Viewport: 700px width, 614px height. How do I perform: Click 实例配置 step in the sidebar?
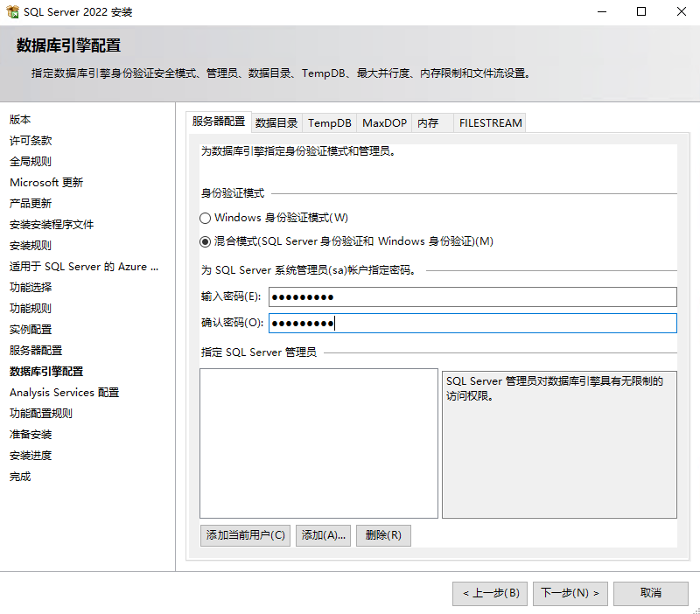click(x=31, y=330)
